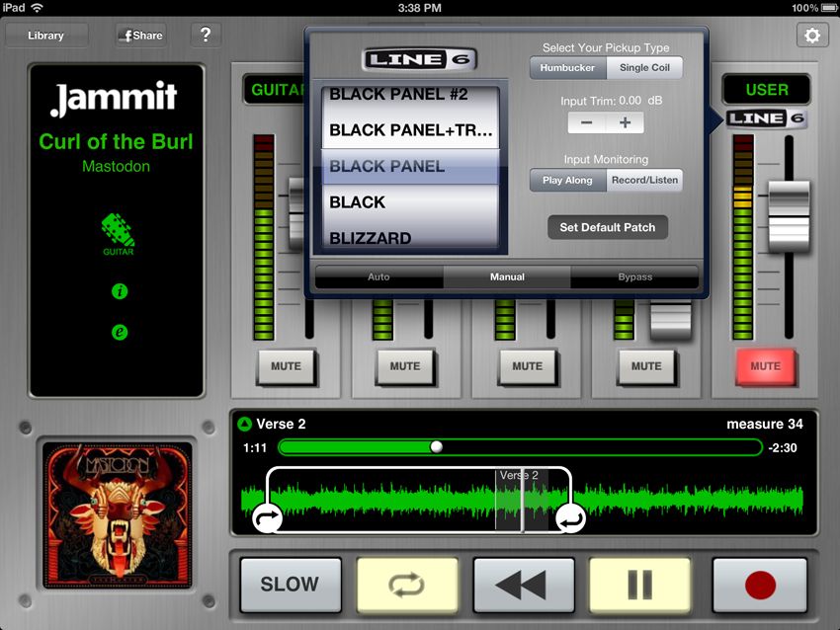Mute the fourth mixer channel

pos(646,366)
